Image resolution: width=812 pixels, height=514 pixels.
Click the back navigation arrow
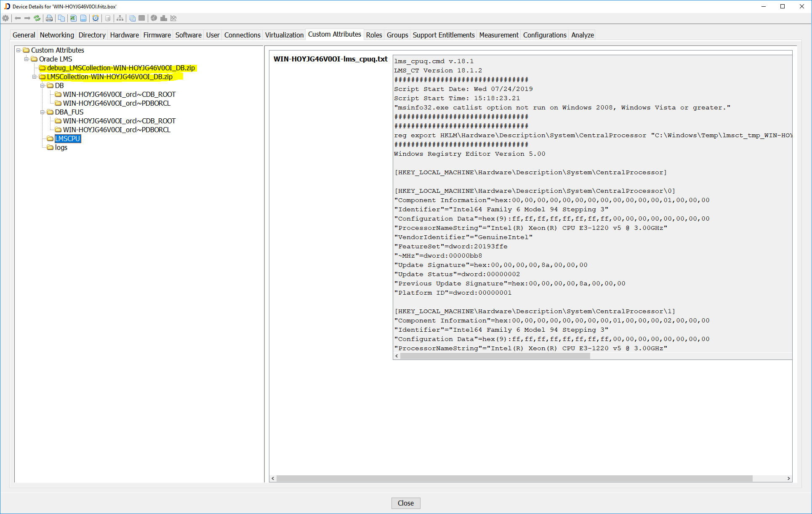click(17, 18)
